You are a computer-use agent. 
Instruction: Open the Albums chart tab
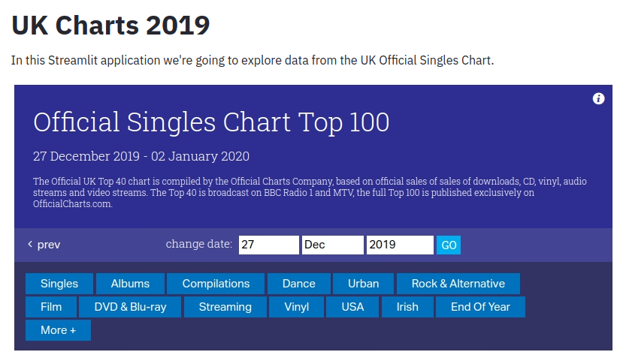click(130, 284)
